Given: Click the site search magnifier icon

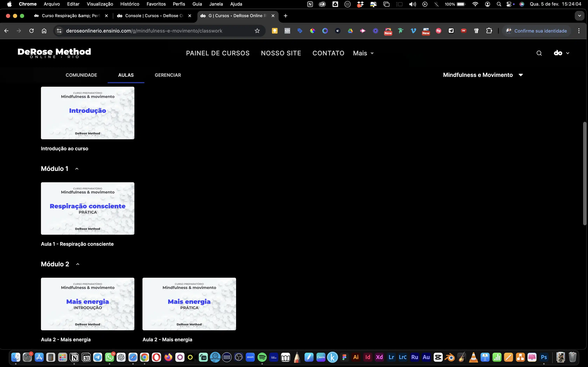Looking at the screenshot, I should click(x=539, y=53).
